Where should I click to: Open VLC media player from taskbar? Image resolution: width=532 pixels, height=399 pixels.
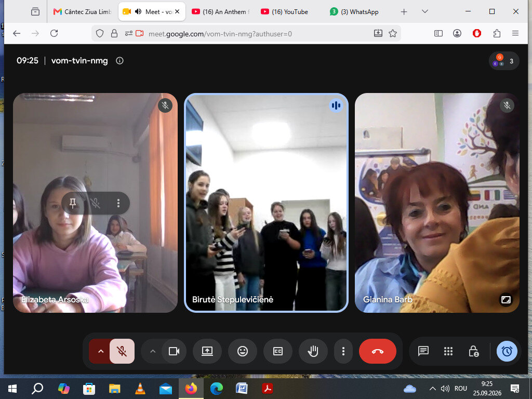140,389
